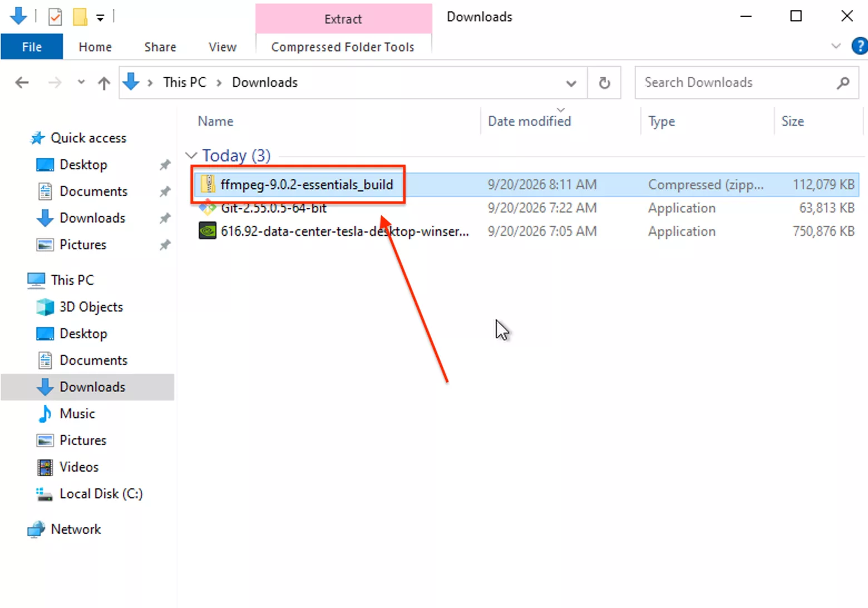Click the Git installer icon
This screenshot has height=608, width=868.
(x=208, y=208)
